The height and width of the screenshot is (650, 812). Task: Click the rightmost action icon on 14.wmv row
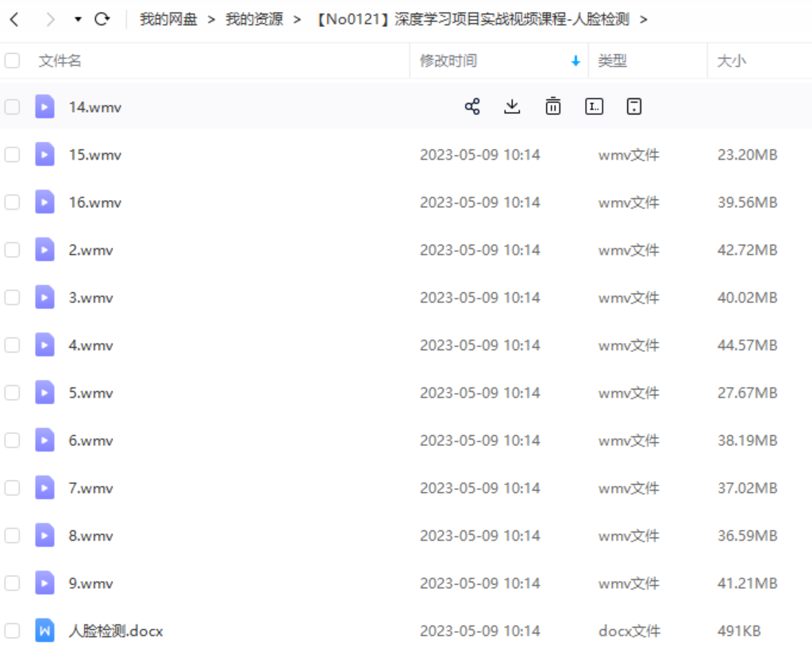633,106
